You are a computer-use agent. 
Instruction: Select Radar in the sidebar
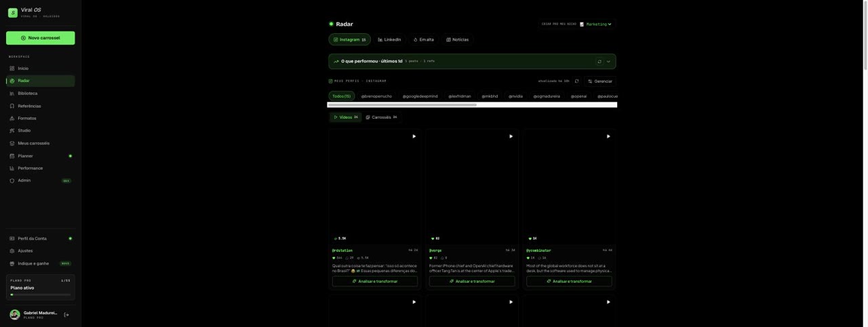[41, 81]
